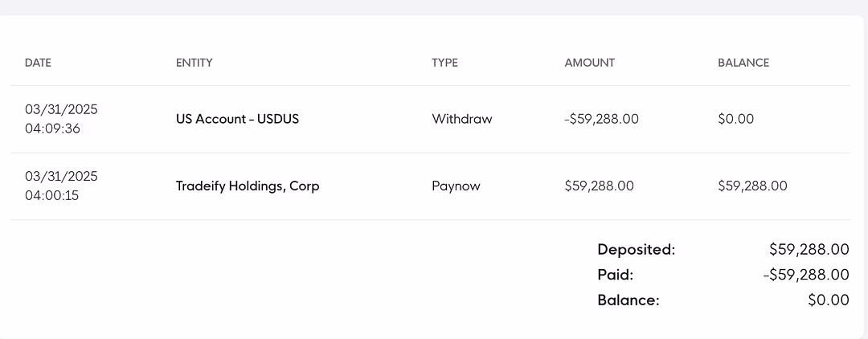This screenshot has height=339, width=868.
Task: Select the Paynow transaction type cell
Action: (456, 186)
